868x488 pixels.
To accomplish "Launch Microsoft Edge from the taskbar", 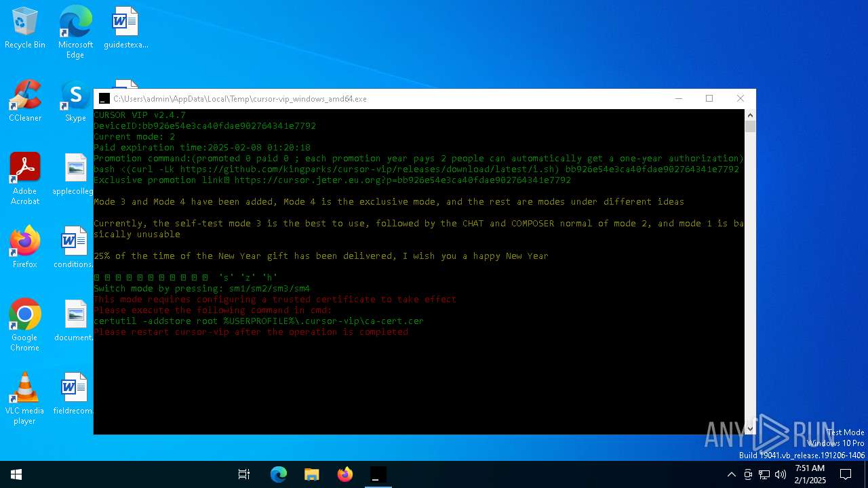I will tap(279, 474).
